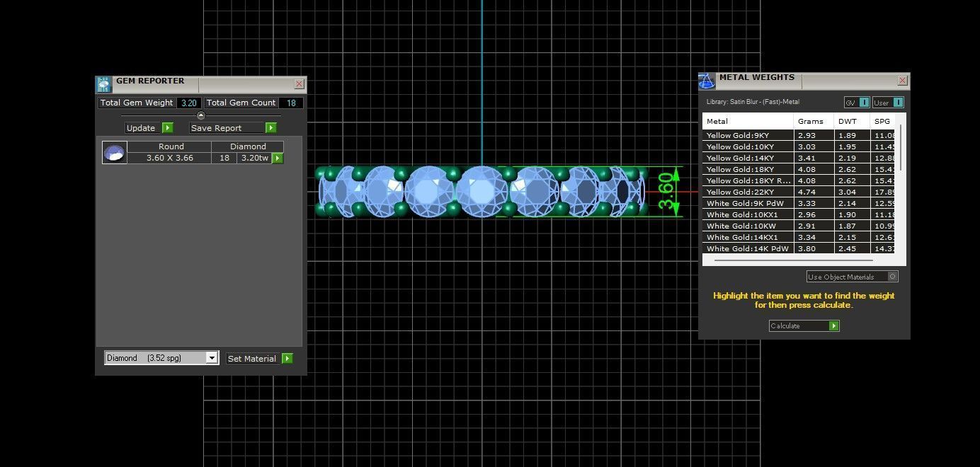This screenshot has width=980, height=467.
Task: Select the Yellow Gold:10KY row
Action: click(x=800, y=146)
